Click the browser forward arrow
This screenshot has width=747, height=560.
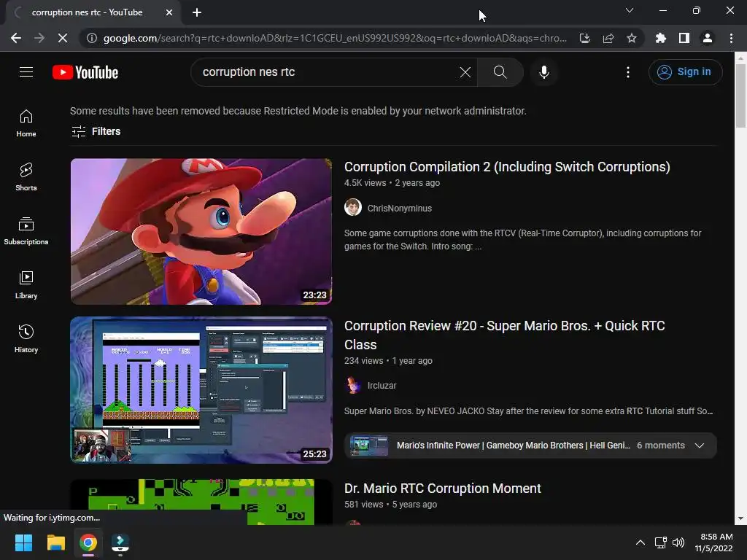(39, 38)
